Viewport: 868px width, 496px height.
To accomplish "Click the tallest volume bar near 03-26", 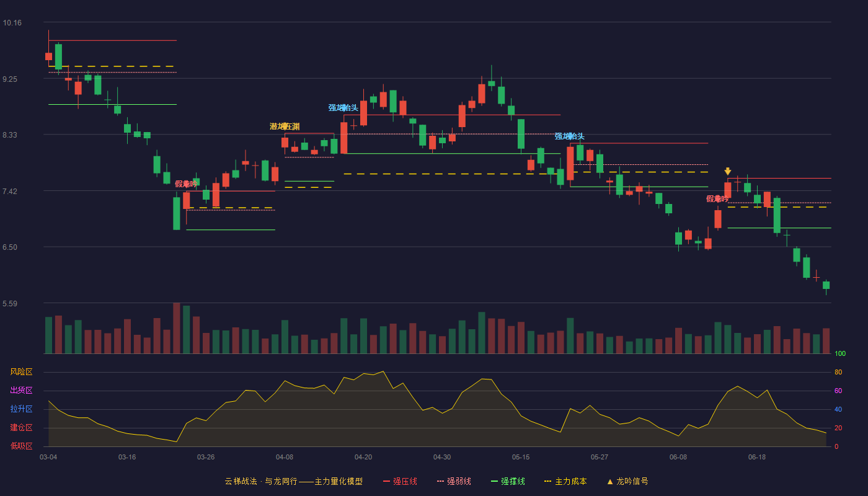I will click(177, 328).
